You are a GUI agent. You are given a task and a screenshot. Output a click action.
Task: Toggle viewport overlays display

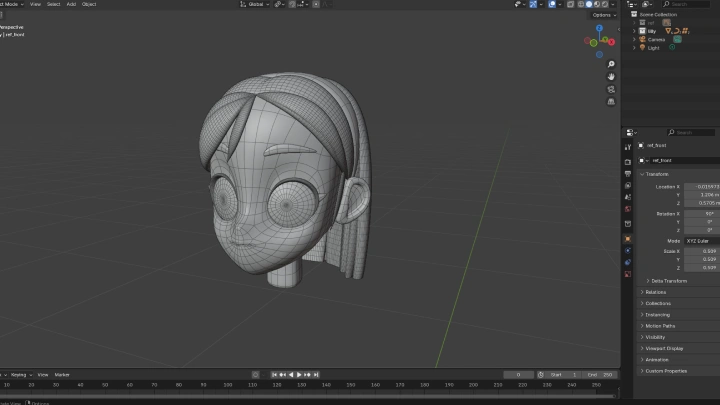point(552,4)
